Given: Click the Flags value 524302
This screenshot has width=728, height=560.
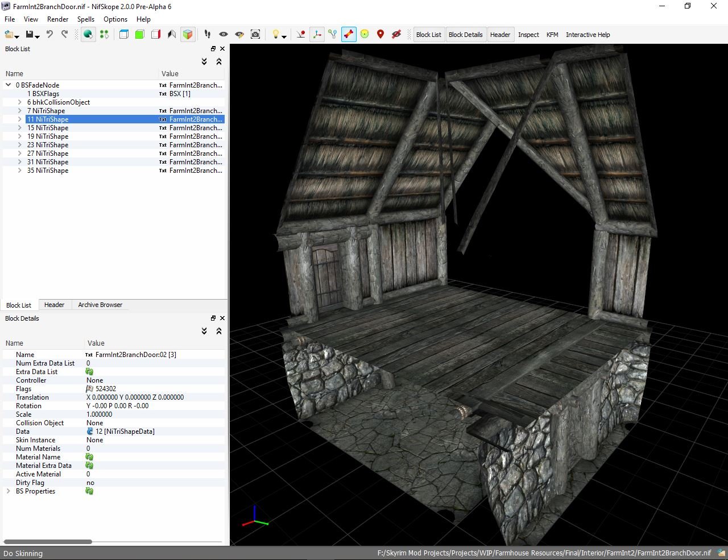Looking at the screenshot, I should [106, 389].
